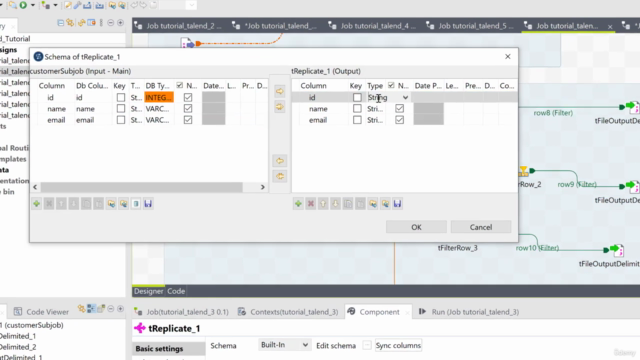Image resolution: width=640 pixels, height=360 pixels.
Task: Click the plus maximize icon in repository panel header
Action: click(x=120, y=23)
